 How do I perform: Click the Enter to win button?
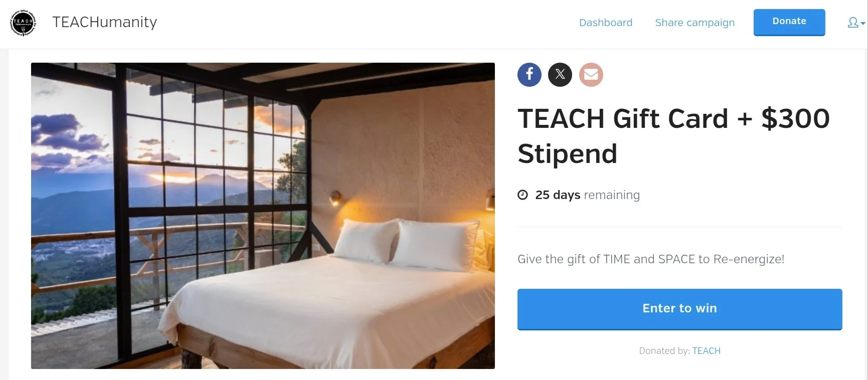click(x=679, y=309)
